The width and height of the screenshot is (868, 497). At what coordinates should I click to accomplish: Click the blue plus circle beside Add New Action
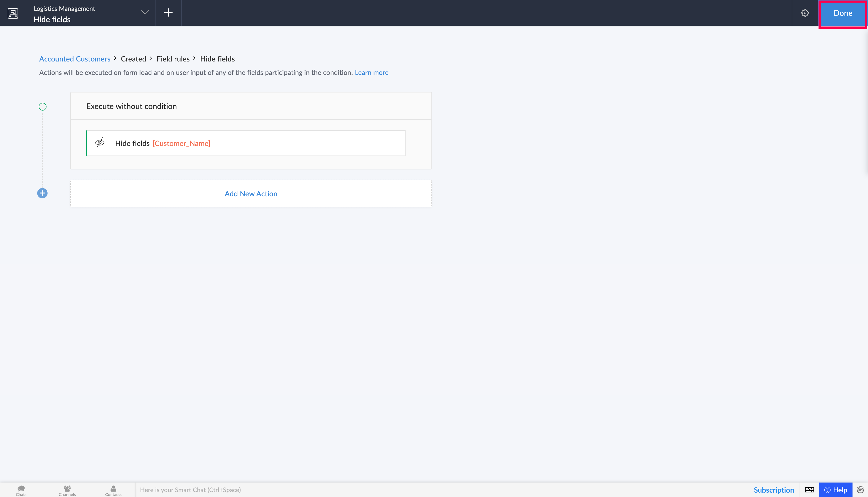(x=42, y=193)
